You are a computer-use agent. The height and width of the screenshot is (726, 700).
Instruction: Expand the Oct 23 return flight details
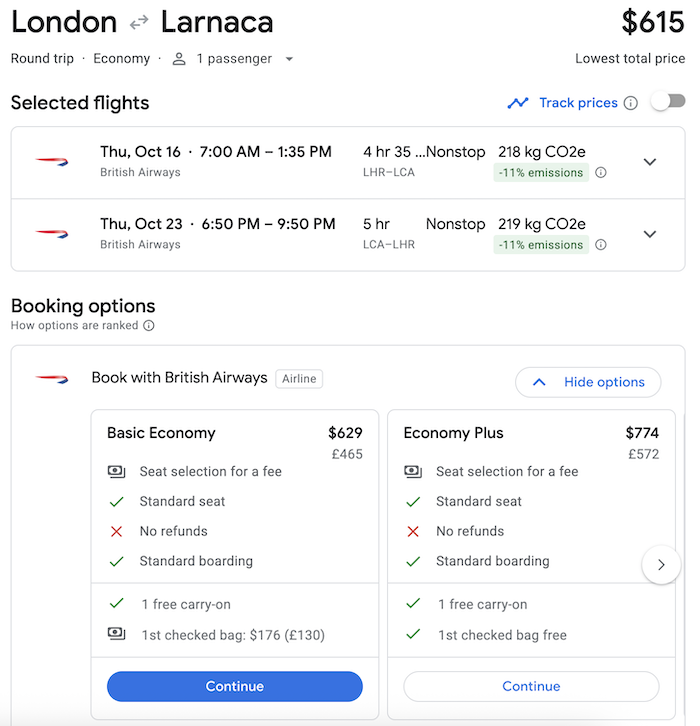pos(650,234)
